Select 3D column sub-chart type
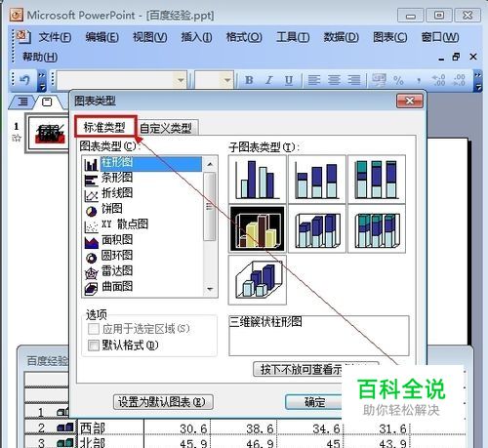488x448 pixels. click(x=258, y=280)
